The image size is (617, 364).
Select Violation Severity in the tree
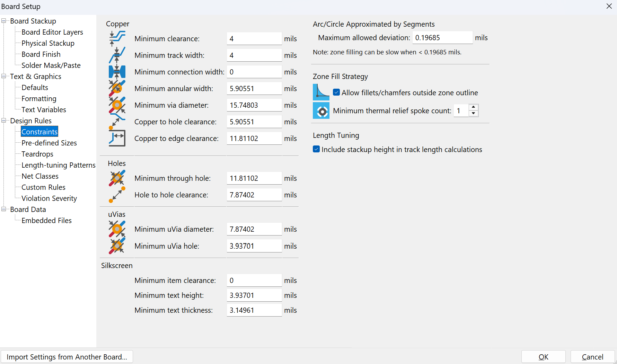[x=49, y=198]
